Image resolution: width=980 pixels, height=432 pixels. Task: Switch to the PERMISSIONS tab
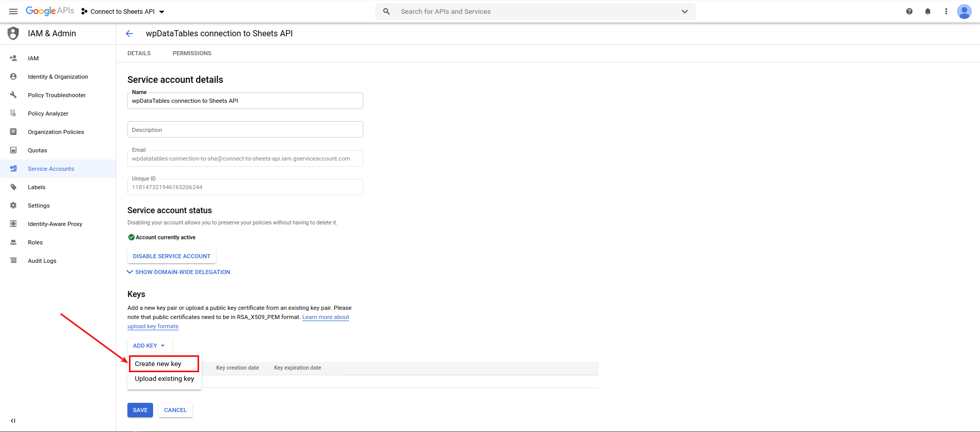(x=192, y=53)
